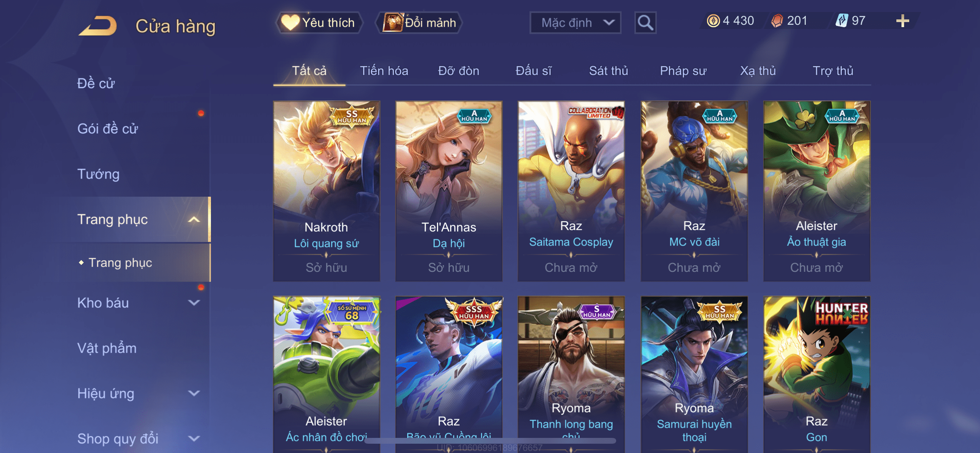Switch to the Pháp sư tab

point(683,71)
